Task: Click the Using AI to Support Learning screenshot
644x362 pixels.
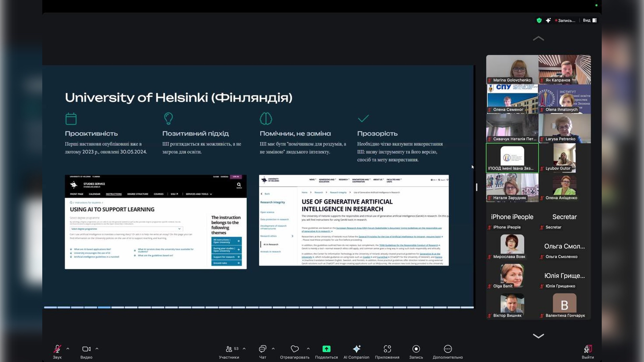Action: pyautogui.click(x=156, y=222)
